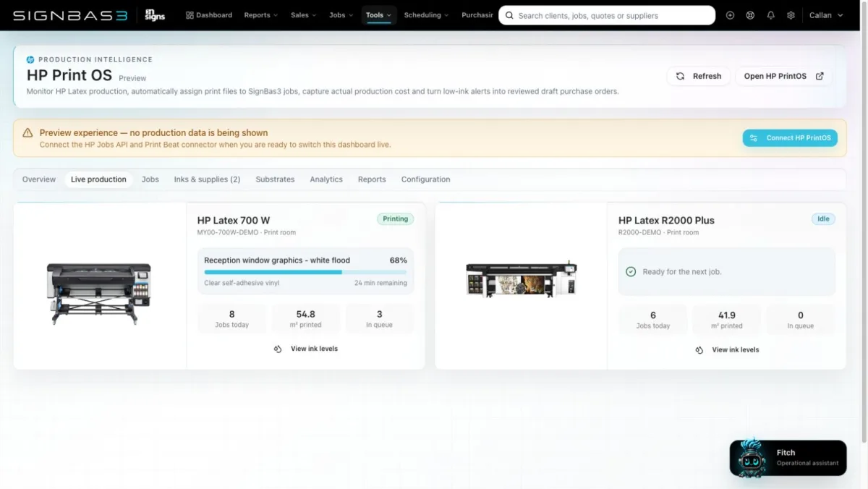
Task: Open the Substrates tab
Action: [x=275, y=179]
